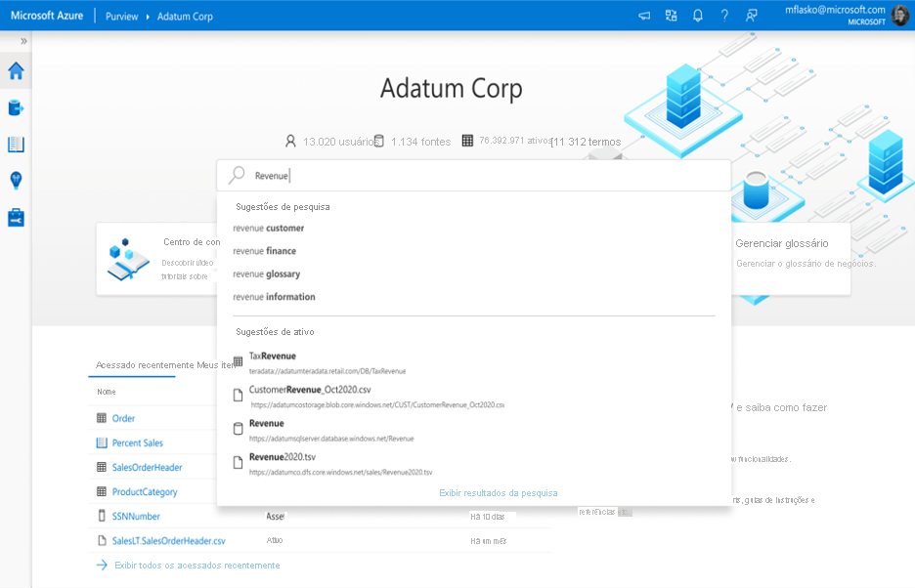Click the 13.020 usuários statistic

tap(329, 142)
